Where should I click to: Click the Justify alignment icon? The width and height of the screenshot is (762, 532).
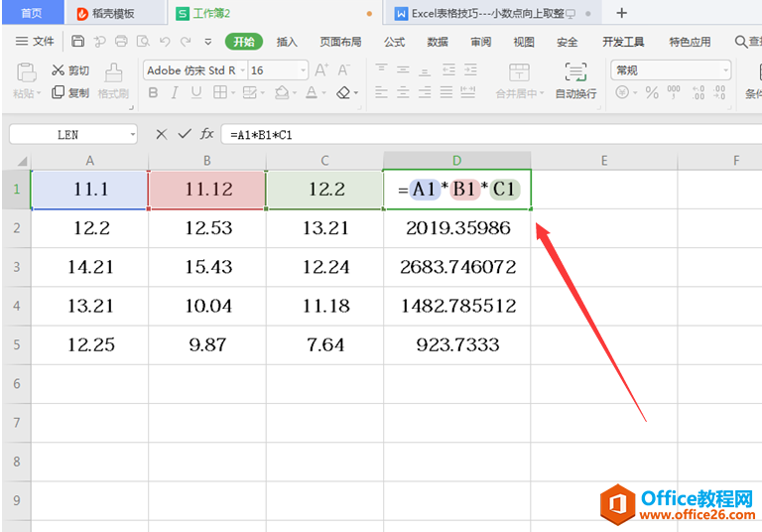[446, 92]
